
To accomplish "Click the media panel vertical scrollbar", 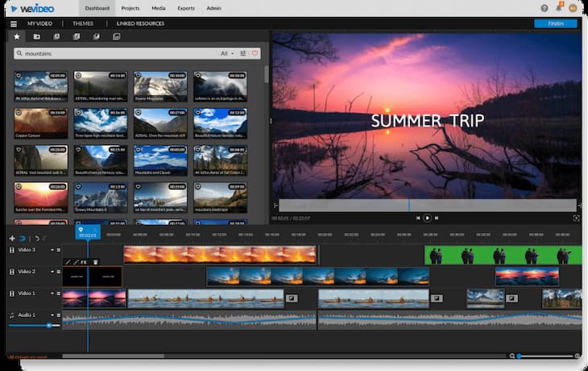I will pyautogui.click(x=267, y=74).
